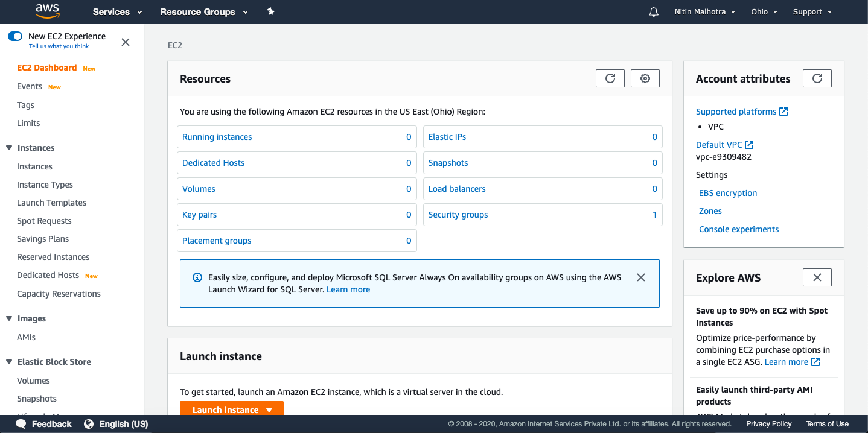This screenshot has height=433, width=868.
Task: Open Savings Plans in sidebar
Action: pos(43,239)
